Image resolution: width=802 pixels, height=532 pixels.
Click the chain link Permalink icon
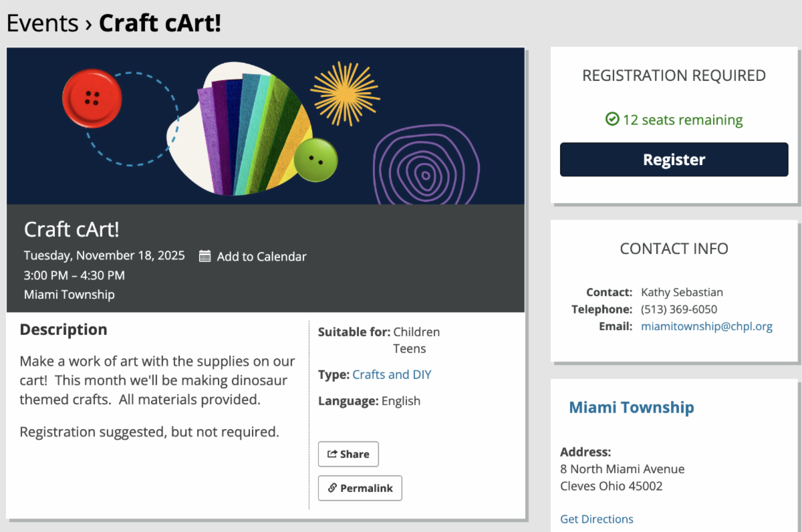(332, 488)
